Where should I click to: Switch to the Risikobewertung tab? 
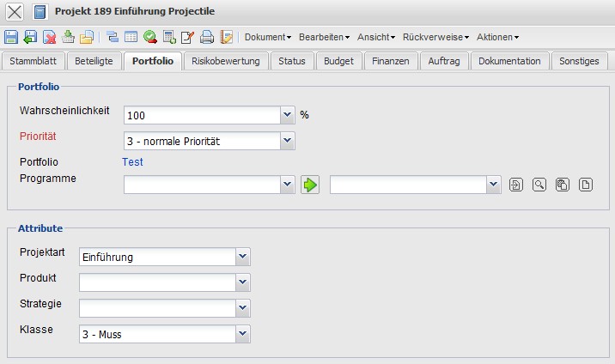[226, 61]
